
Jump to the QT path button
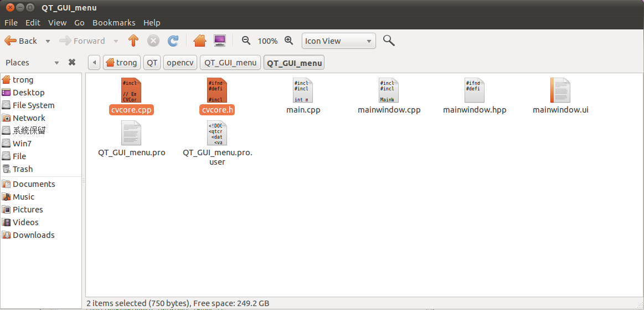click(152, 63)
